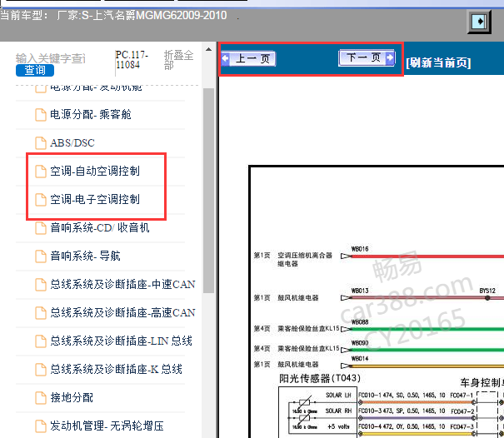Image resolution: width=504 pixels, height=438 pixels.
Task: Click the PC.117-11084 code text
Action: point(132,60)
